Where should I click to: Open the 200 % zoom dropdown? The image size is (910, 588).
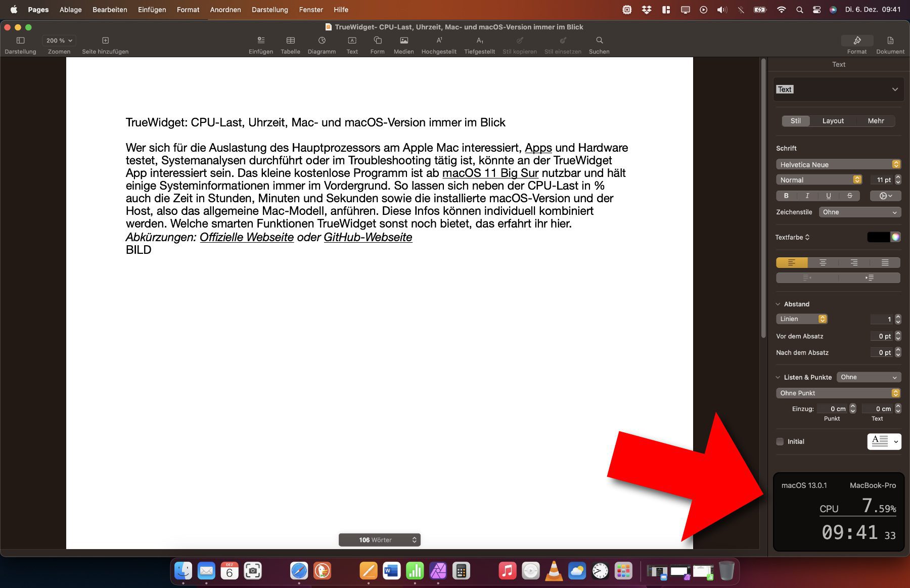coord(59,40)
